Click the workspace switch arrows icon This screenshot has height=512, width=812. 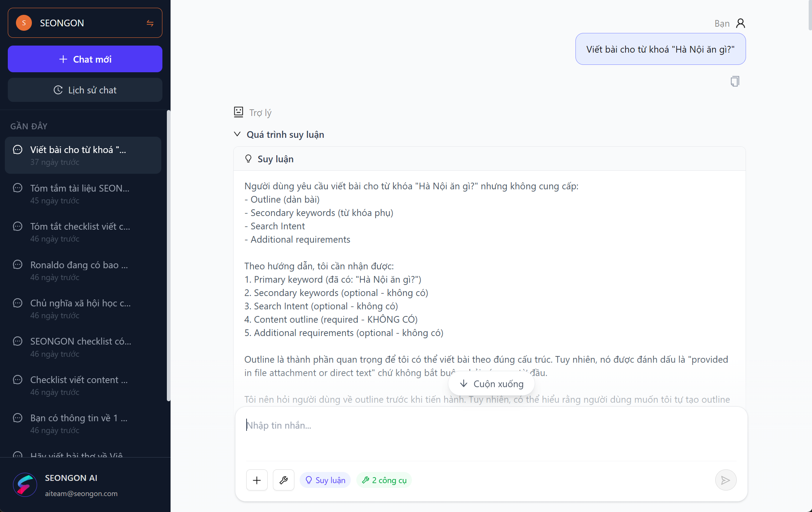point(150,23)
